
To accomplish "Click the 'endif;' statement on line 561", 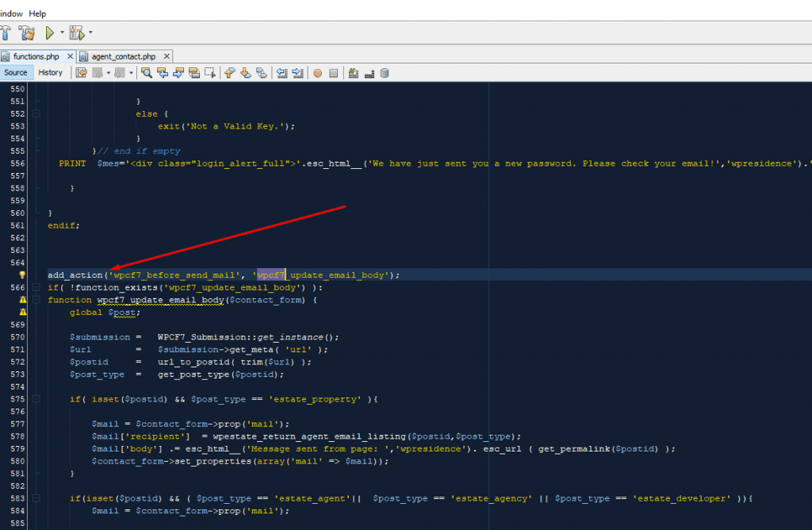I will pos(63,225).
